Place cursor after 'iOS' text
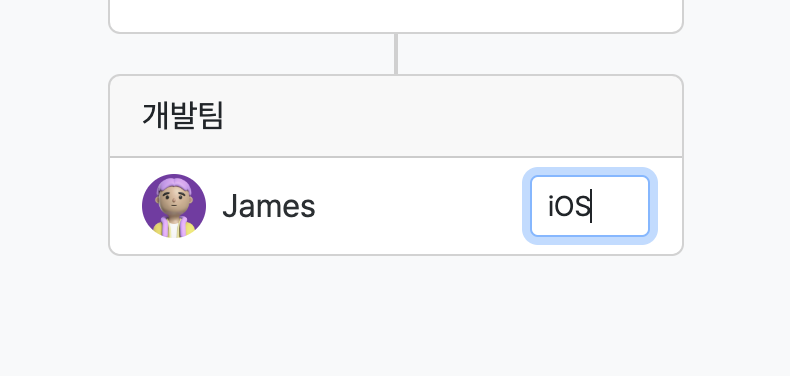This screenshot has width=790, height=376. pyautogui.click(x=591, y=206)
